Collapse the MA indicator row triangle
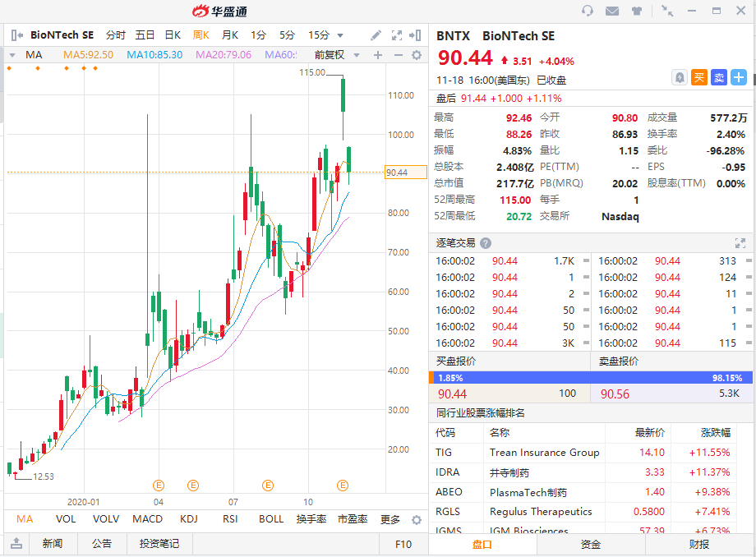Viewport: 756px width, 557px height. click(x=12, y=55)
